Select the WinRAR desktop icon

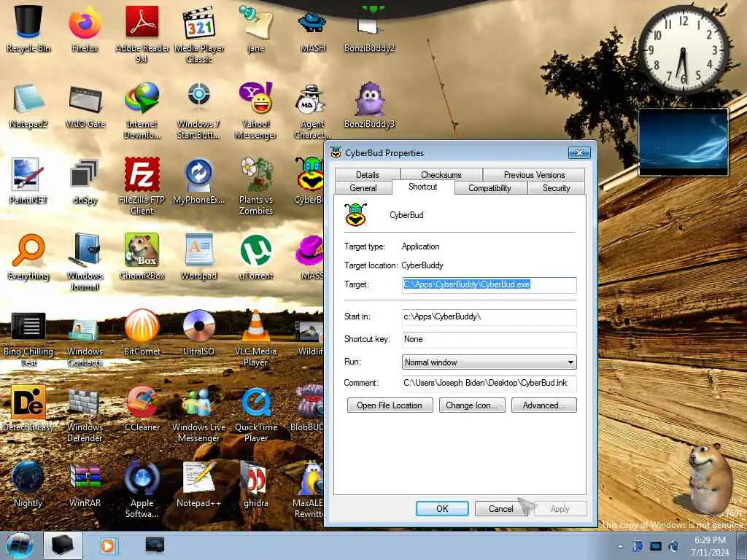(85, 484)
